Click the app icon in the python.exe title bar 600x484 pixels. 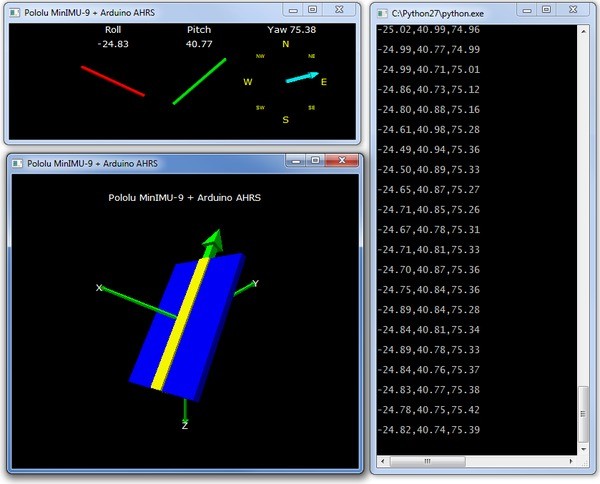[382, 14]
